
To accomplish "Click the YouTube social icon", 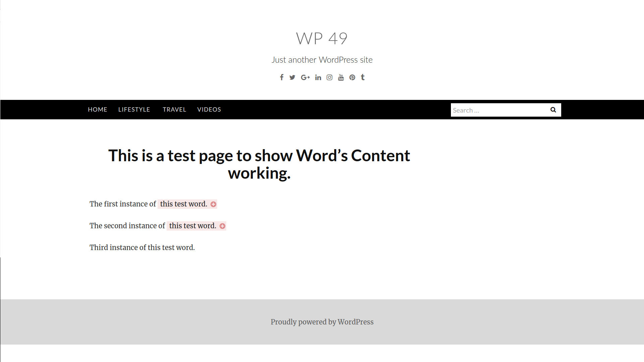I will 341,77.
